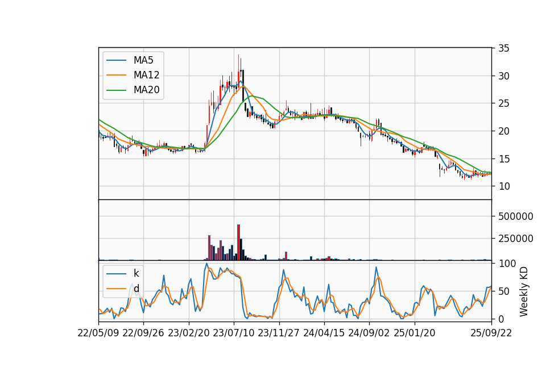Click the KD axis value 0
Viewport: 546px width, 392px height.
pos(501,319)
